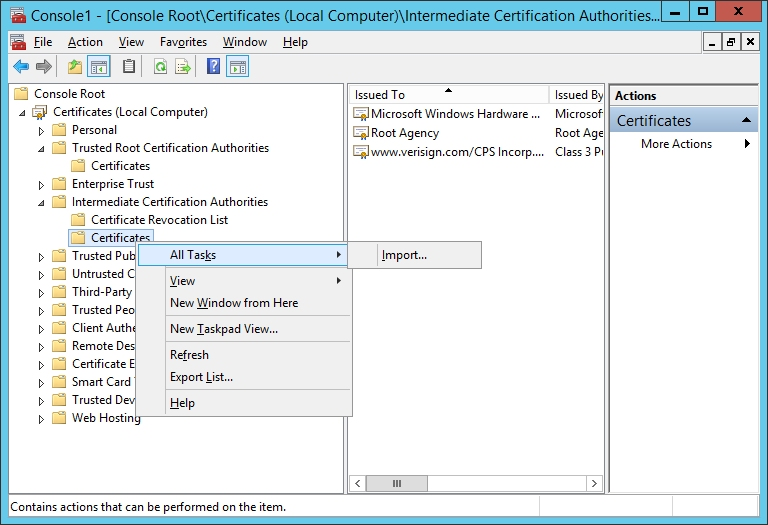Screen dimensions: 768x525
Task: Collapse Trusted Root Certification Authorities node
Action: click(42, 148)
